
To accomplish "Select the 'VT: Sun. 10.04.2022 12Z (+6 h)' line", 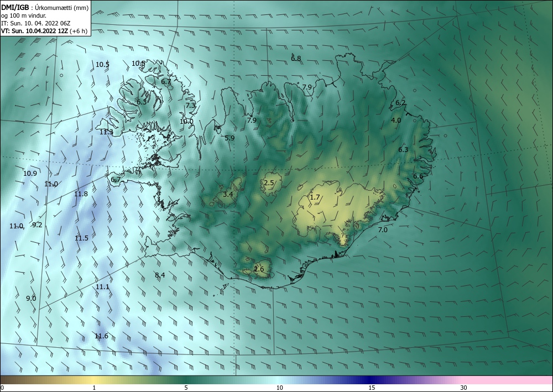I will pyautogui.click(x=44, y=31).
